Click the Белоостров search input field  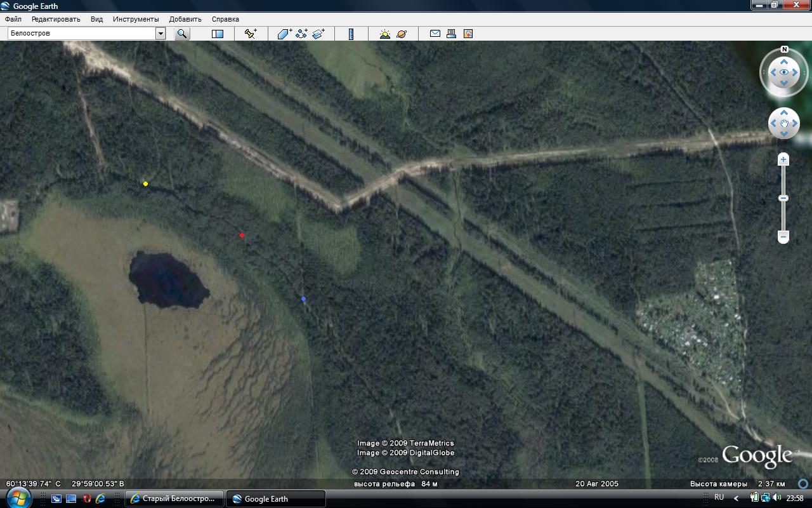[x=81, y=34]
